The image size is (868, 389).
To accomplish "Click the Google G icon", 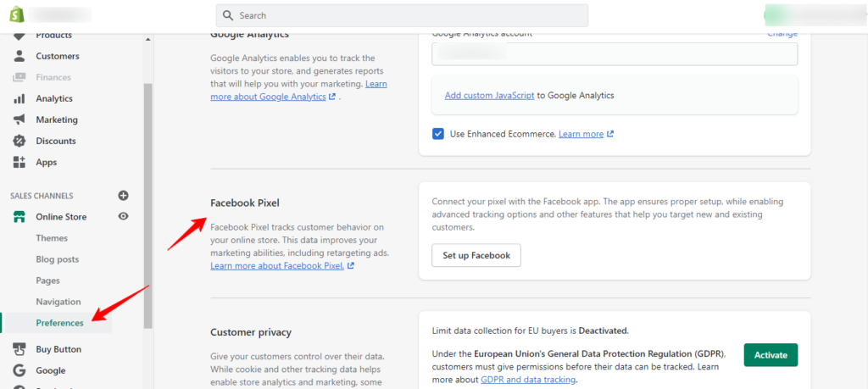I will click(19, 370).
